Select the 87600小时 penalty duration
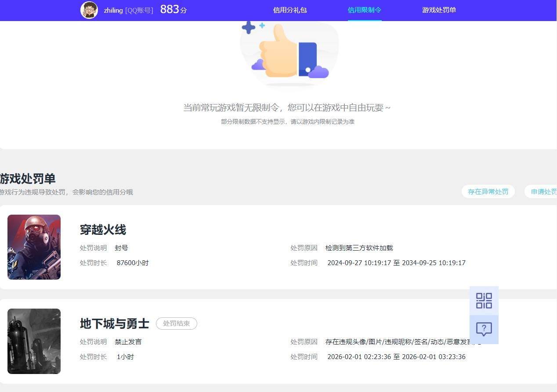557x392 pixels. click(x=133, y=263)
